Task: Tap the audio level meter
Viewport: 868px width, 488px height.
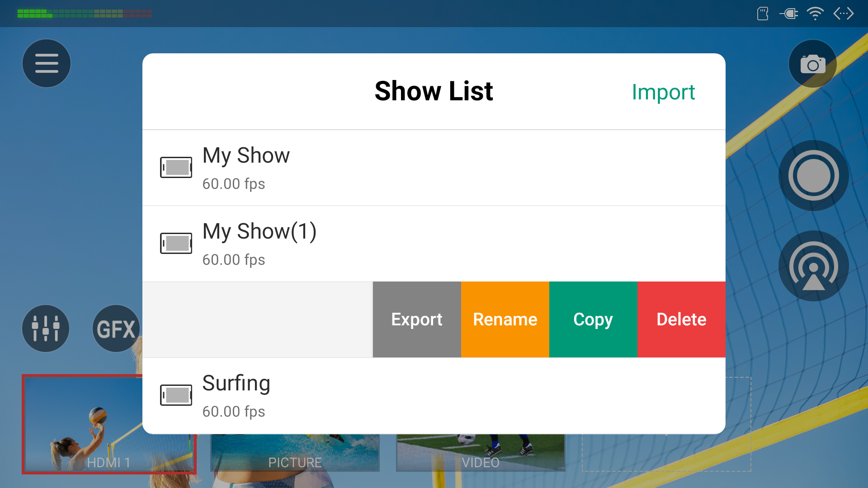Action: [x=85, y=14]
